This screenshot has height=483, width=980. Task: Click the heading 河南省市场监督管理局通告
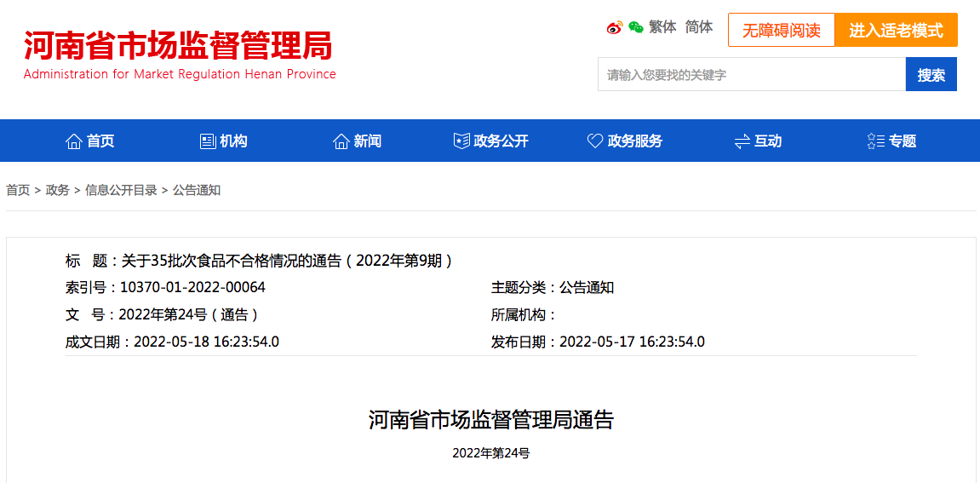click(491, 420)
